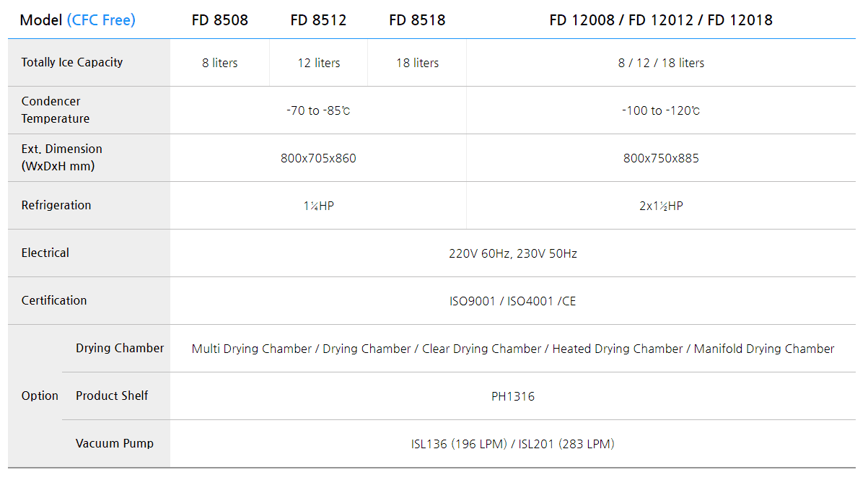Click the blue "(CFC Free)" text

point(101,20)
